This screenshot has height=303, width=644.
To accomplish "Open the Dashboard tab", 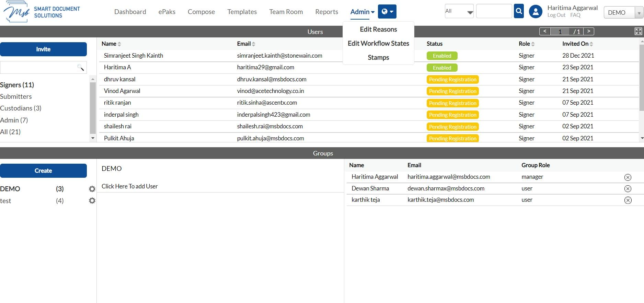I will coord(130,12).
